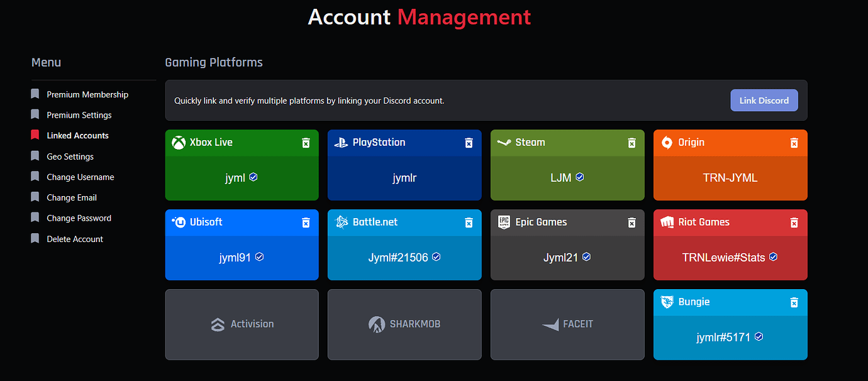This screenshot has width=868, height=381.
Task: Click the Link Discord button
Action: [x=764, y=101]
